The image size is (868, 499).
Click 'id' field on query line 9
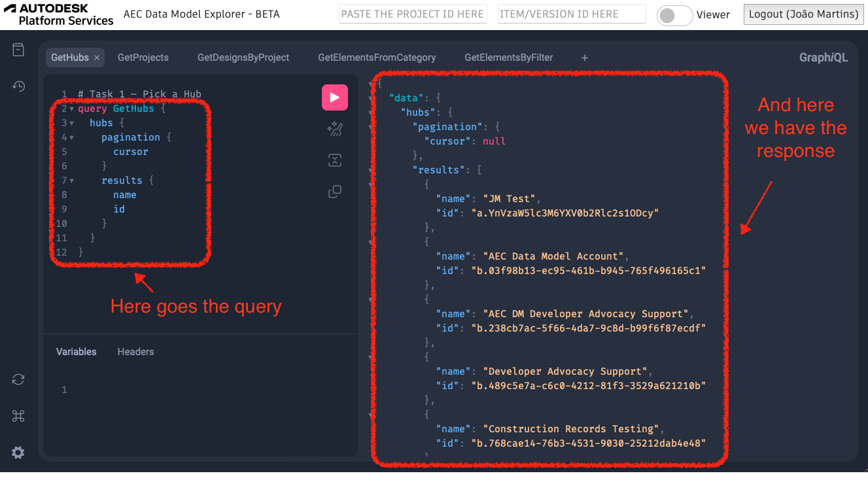pos(119,209)
